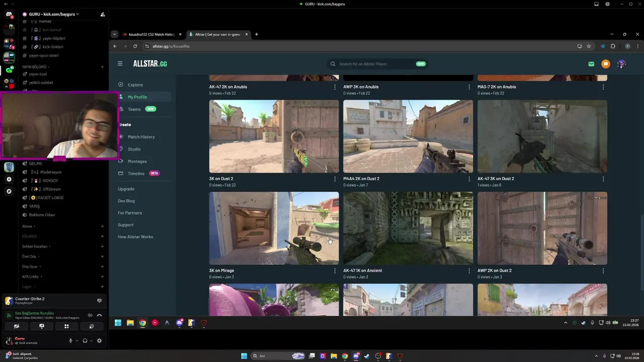Play the 3K on Dust 2 thumbnail
The width and height of the screenshot is (644, 362).
pyautogui.click(x=274, y=136)
